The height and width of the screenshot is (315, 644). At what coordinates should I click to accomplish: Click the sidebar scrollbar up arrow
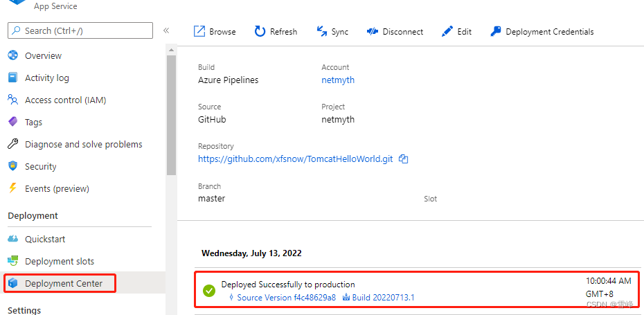pyautogui.click(x=171, y=50)
